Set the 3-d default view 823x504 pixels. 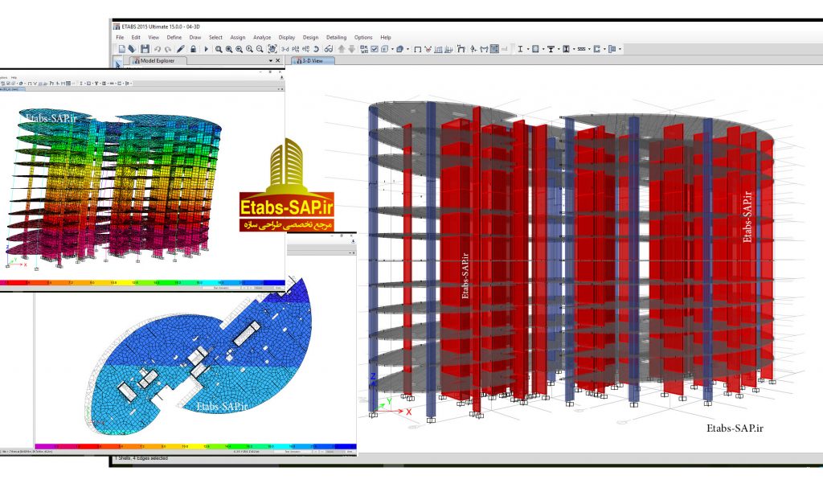click(x=285, y=49)
